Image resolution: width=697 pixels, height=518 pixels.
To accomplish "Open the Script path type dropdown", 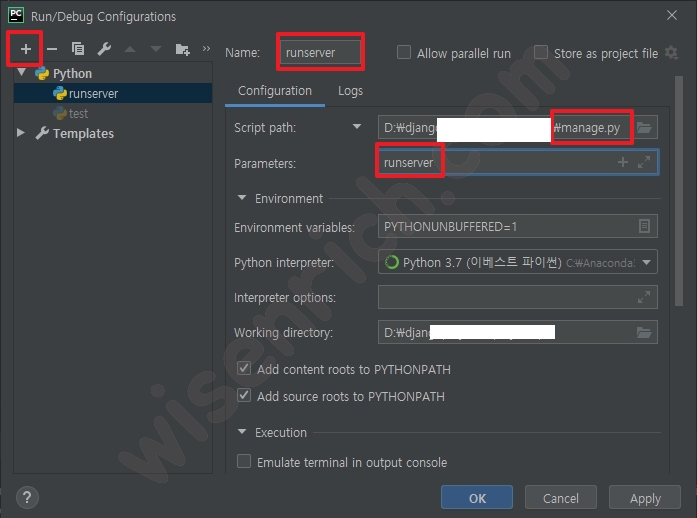I will [x=357, y=127].
